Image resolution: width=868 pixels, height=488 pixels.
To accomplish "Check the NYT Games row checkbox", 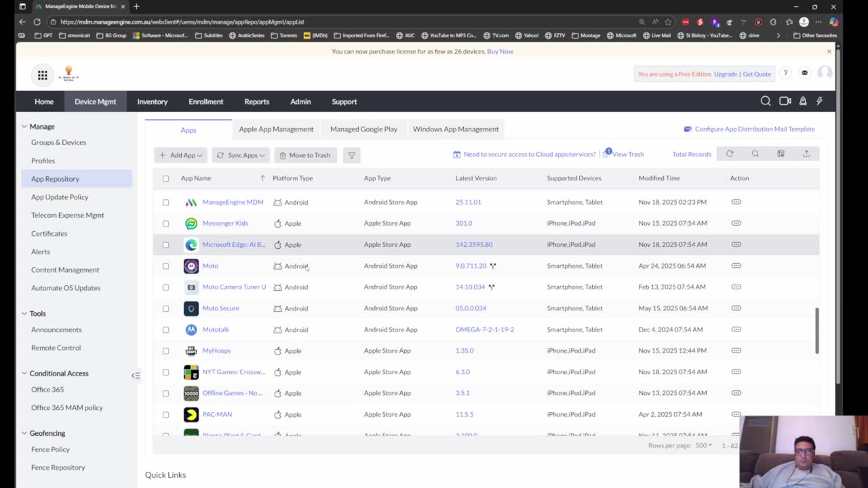I will pos(165,372).
